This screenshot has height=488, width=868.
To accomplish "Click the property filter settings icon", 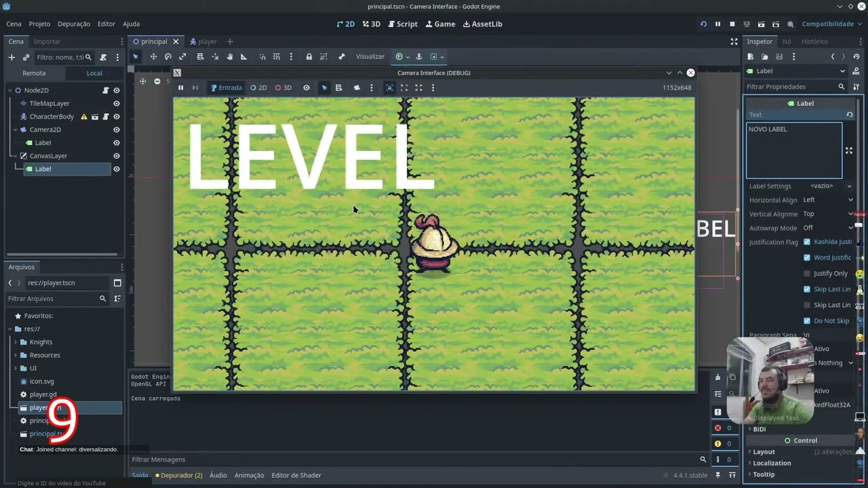I will pos(856,87).
